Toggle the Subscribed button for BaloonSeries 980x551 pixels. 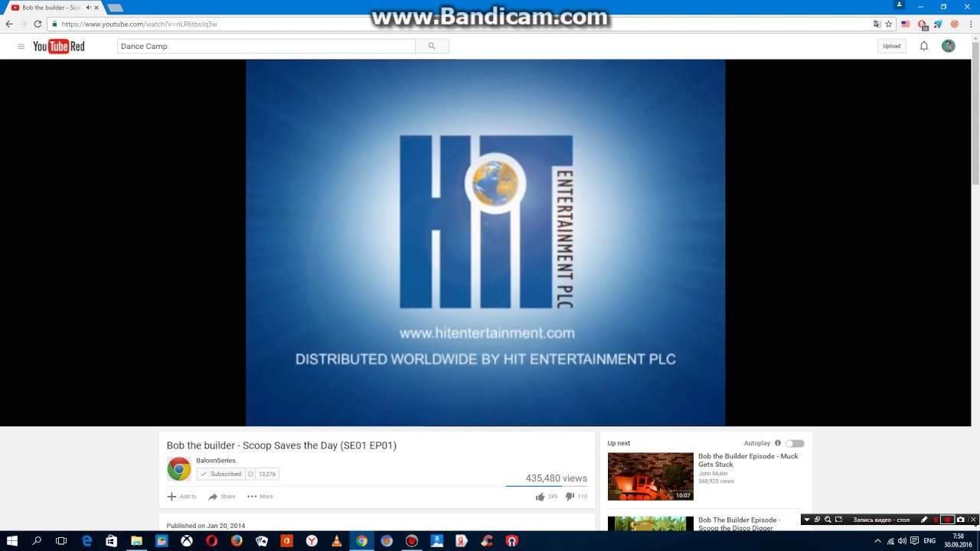(220, 474)
